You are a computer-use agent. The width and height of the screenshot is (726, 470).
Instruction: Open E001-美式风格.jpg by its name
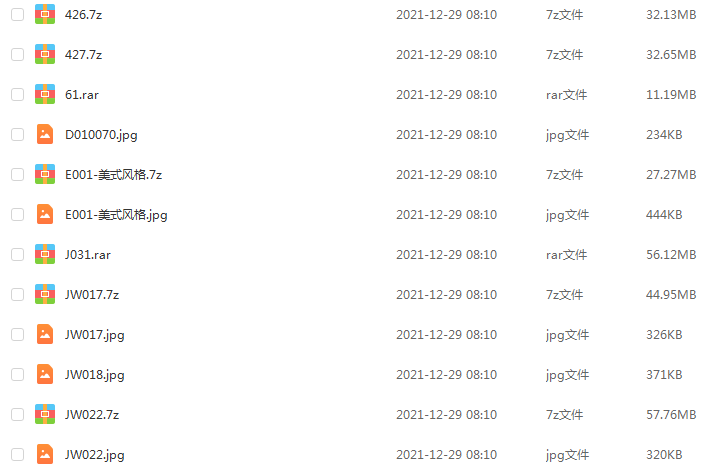pos(116,215)
